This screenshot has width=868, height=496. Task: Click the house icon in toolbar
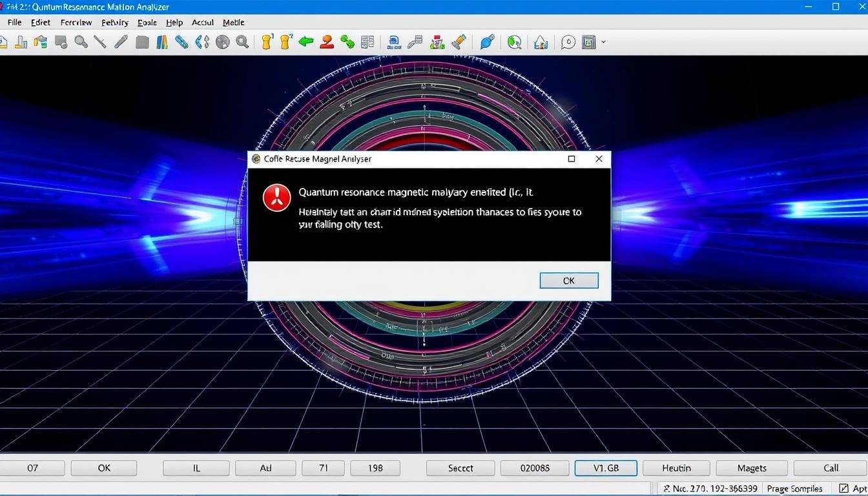pyautogui.click(x=541, y=43)
